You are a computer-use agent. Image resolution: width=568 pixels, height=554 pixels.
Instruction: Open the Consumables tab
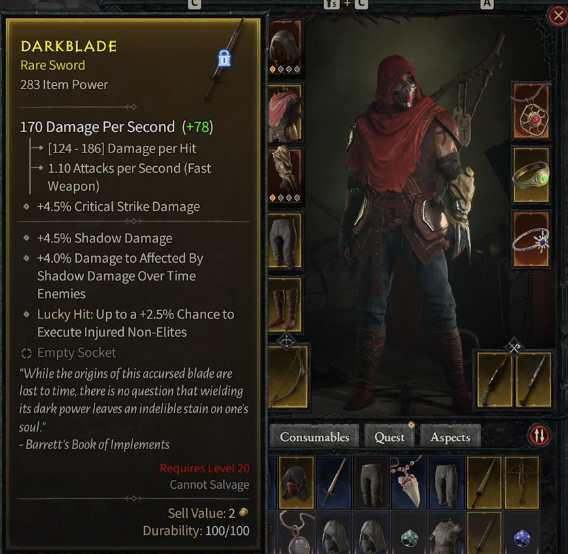pyautogui.click(x=314, y=437)
